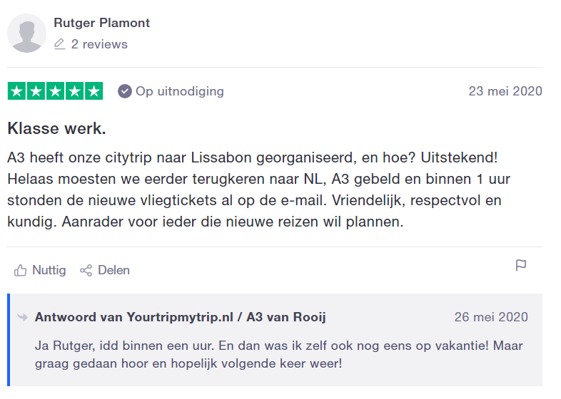Viewport: 561px width, 399px height.
Task: Click the first green rating star
Action: click(x=16, y=91)
